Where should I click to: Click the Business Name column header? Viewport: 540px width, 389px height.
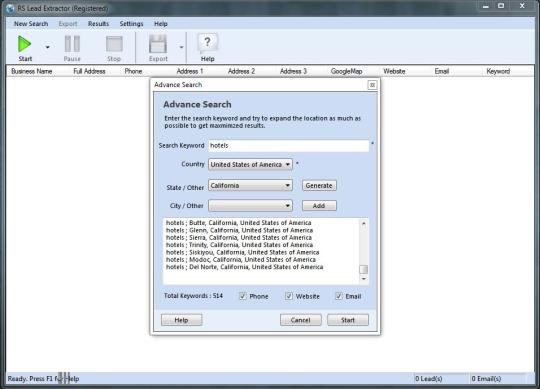point(32,71)
